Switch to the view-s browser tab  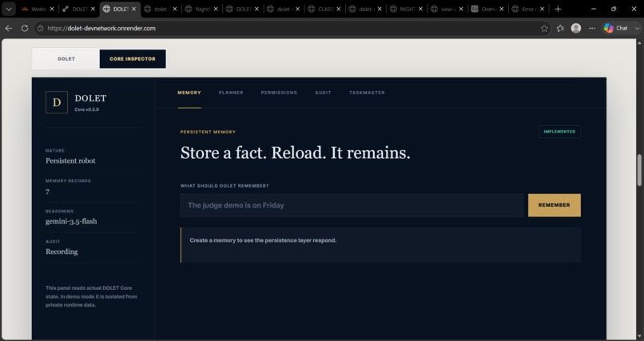pos(448,9)
